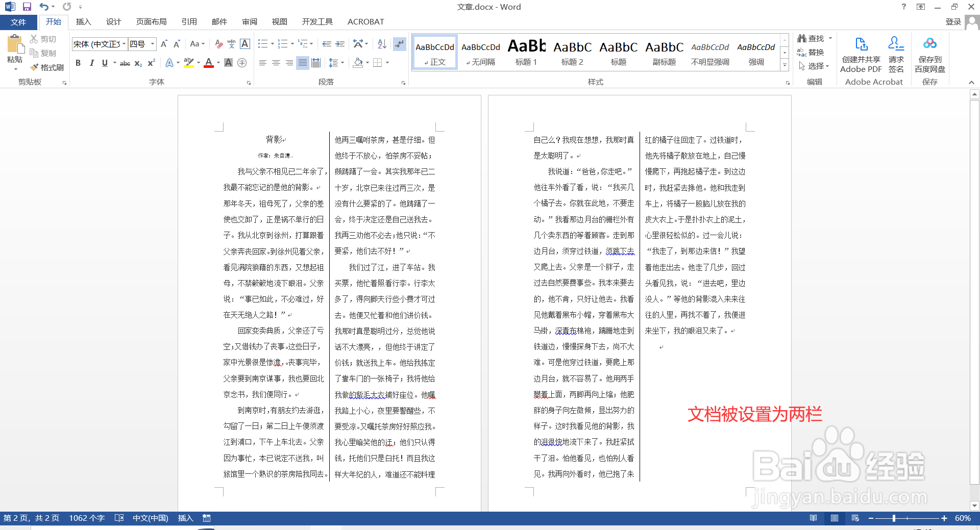Screen dimensions: 980x530
Task: Apply the 标题 1 style
Action: click(x=526, y=52)
